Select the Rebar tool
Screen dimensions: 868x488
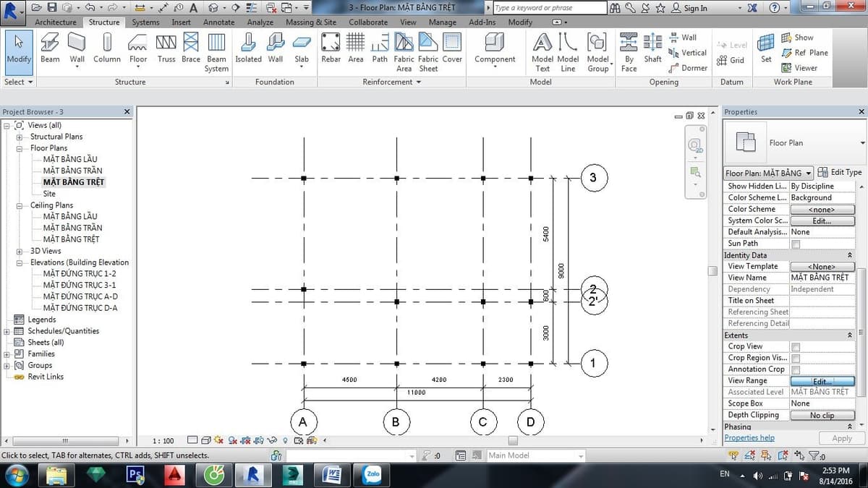331,48
